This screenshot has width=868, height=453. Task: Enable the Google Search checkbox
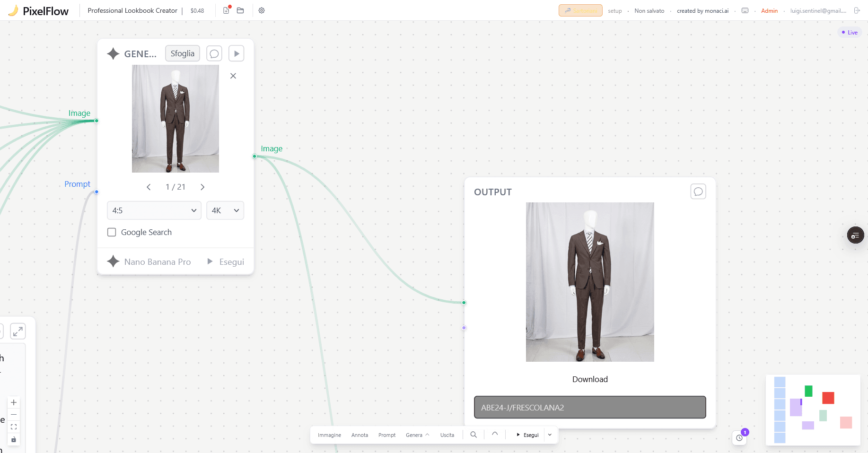coord(112,232)
